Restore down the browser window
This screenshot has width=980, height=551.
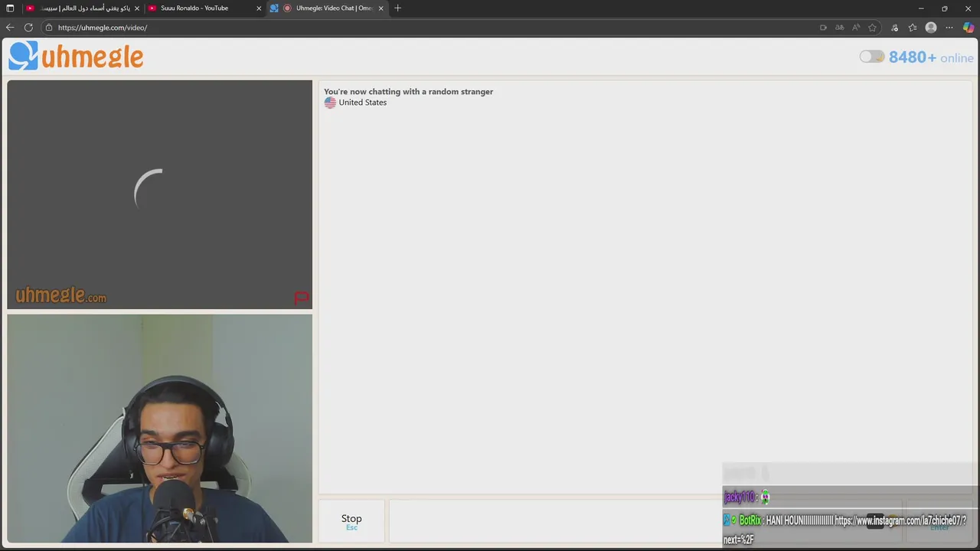[945, 8]
